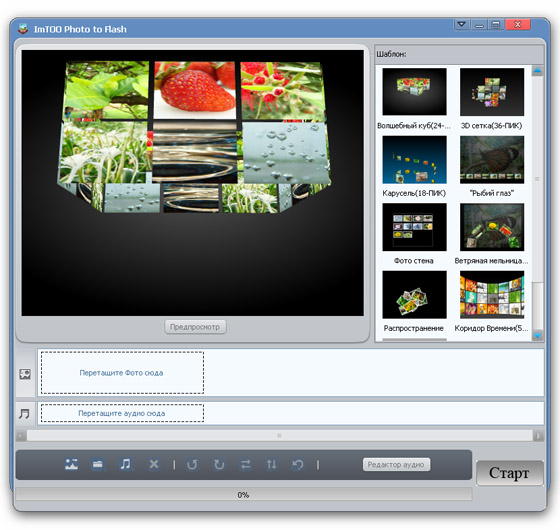Click the add photos icon in toolbar
This screenshot has height=530, width=560.
click(x=71, y=464)
